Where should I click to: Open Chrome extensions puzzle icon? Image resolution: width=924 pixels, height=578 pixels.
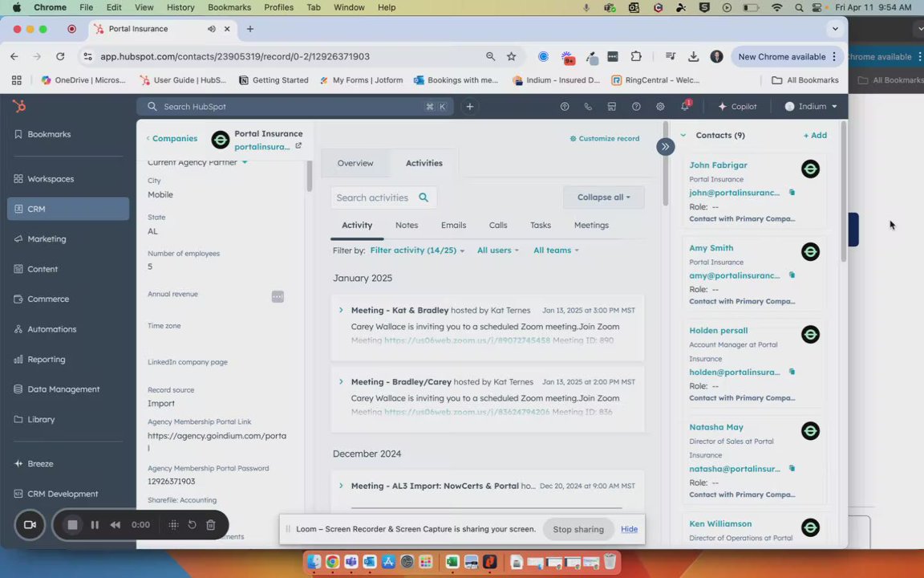coord(636,57)
